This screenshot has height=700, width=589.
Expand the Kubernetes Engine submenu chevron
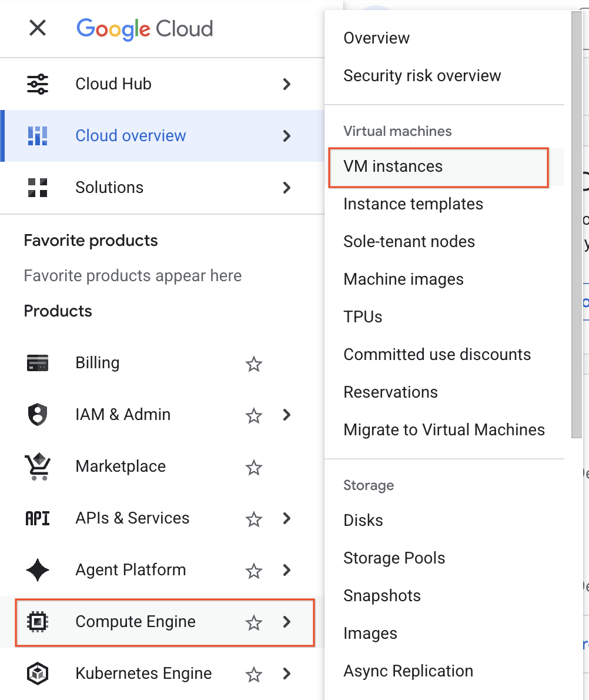(287, 673)
